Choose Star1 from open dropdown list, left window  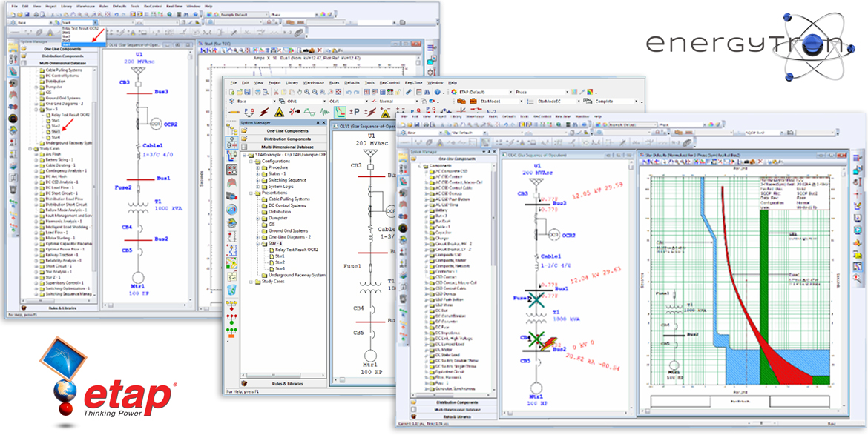click(x=67, y=32)
